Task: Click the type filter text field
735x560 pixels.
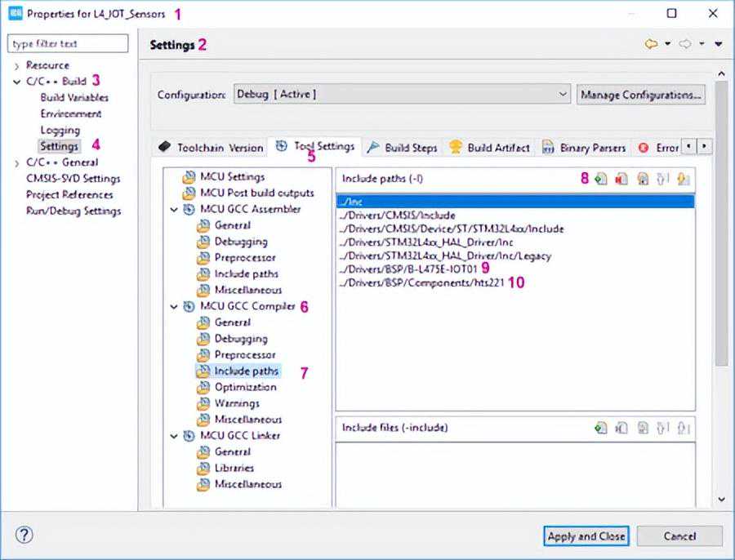Action: click(68, 43)
